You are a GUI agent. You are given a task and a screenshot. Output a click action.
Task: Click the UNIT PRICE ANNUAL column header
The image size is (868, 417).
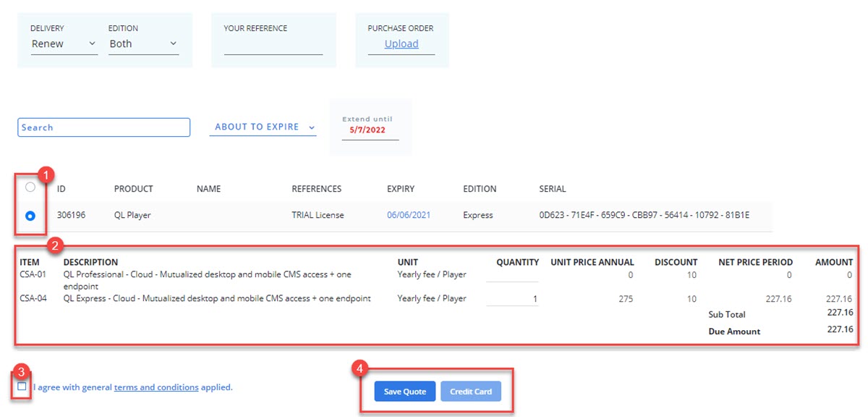(x=592, y=262)
